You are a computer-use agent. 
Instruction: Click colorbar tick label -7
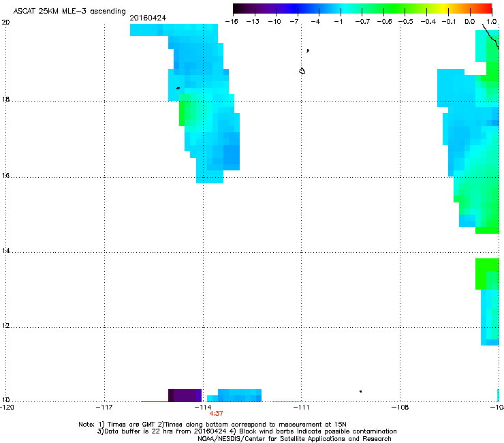[294, 22]
